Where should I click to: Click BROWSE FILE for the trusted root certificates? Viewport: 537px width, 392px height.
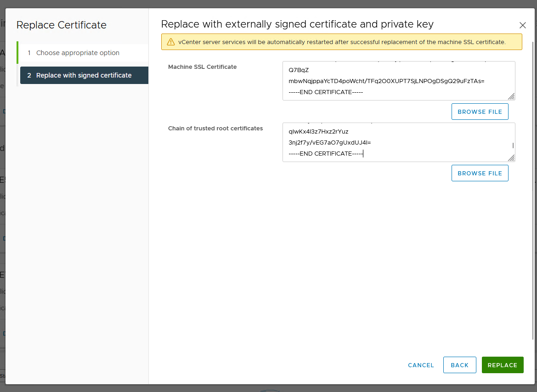(x=480, y=173)
